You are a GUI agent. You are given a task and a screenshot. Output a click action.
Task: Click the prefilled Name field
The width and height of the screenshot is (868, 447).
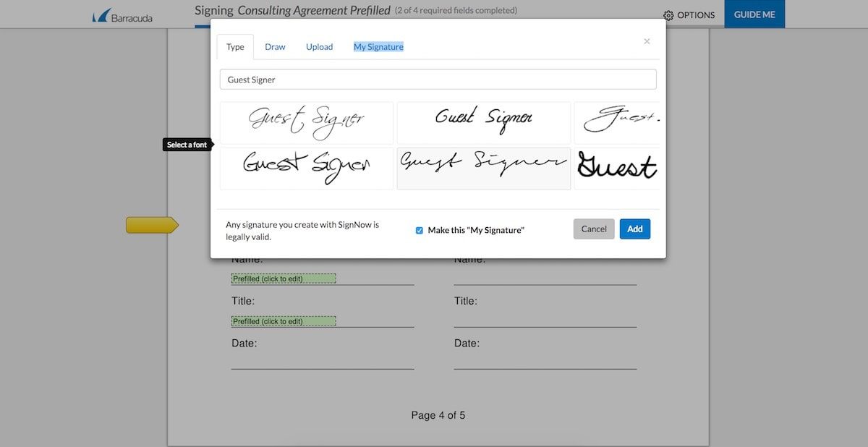[284, 278]
